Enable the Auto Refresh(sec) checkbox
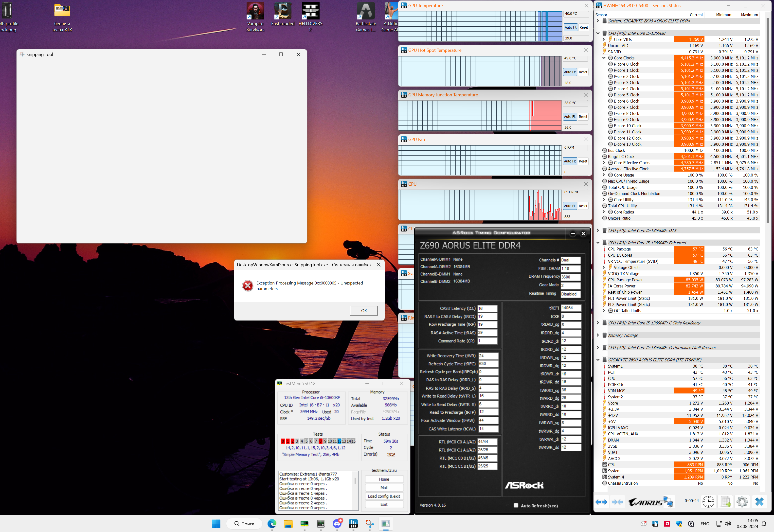This screenshot has width=774, height=532. pyautogui.click(x=516, y=505)
